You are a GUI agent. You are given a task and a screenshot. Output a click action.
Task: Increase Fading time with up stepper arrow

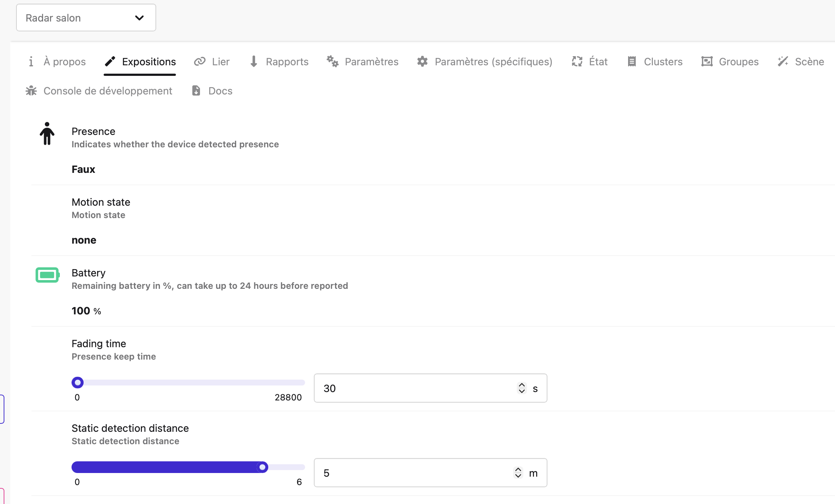pos(522,385)
